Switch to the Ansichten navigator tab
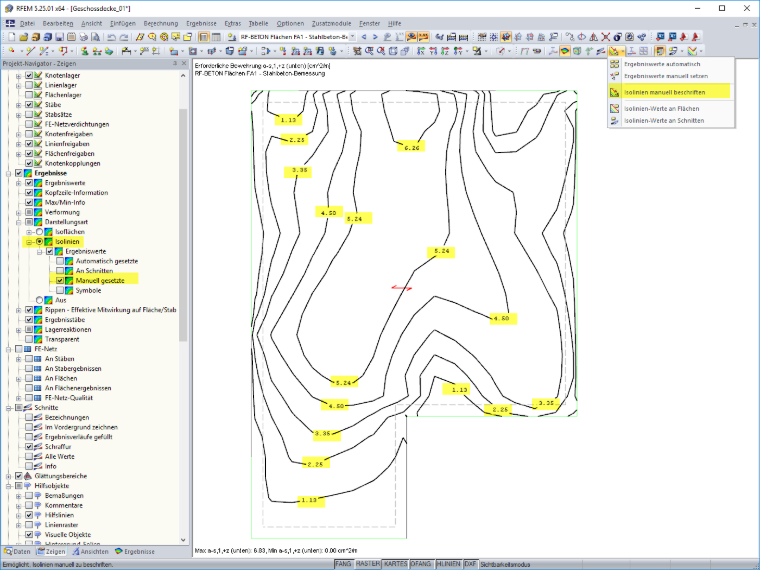This screenshot has height=570, width=760. pyautogui.click(x=91, y=551)
